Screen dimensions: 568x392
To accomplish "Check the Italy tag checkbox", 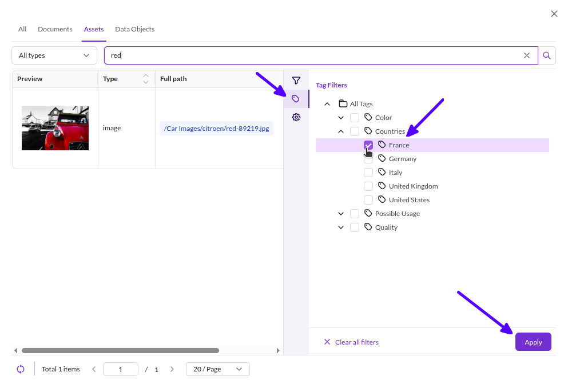I will pyautogui.click(x=368, y=173).
